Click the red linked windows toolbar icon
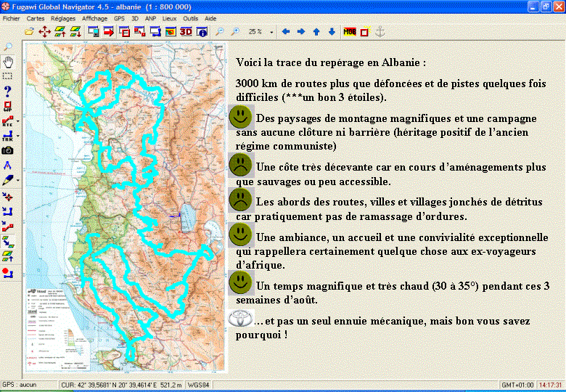The image size is (566, 392). 140,32
